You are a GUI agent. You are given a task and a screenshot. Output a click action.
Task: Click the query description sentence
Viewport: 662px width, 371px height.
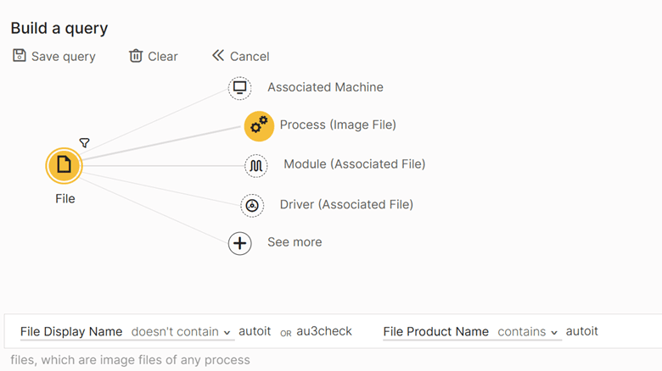(x=130, y=360)
